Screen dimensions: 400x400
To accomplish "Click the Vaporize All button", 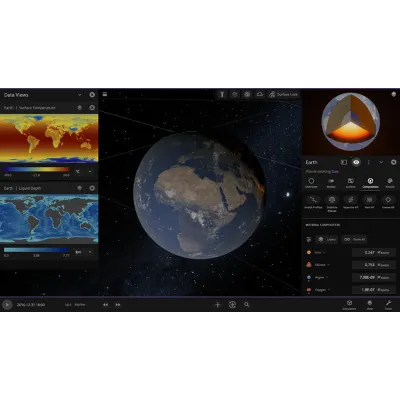I will tap(351, 202).
